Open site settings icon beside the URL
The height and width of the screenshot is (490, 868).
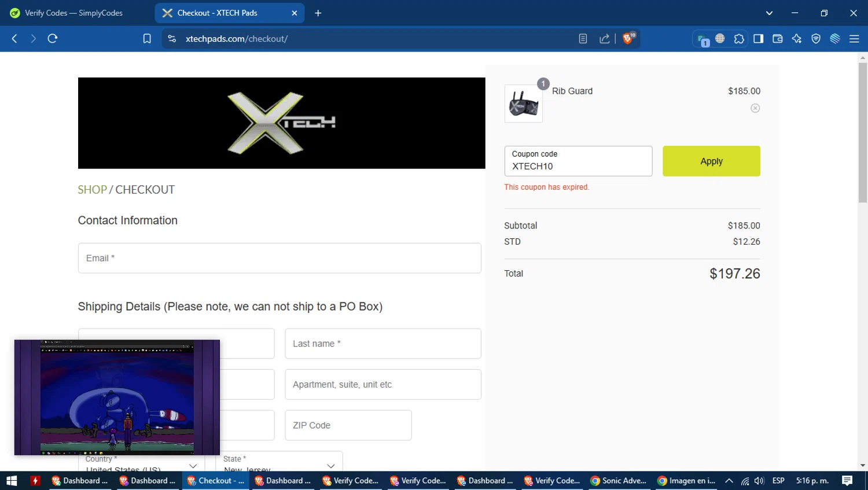point(172,39)
